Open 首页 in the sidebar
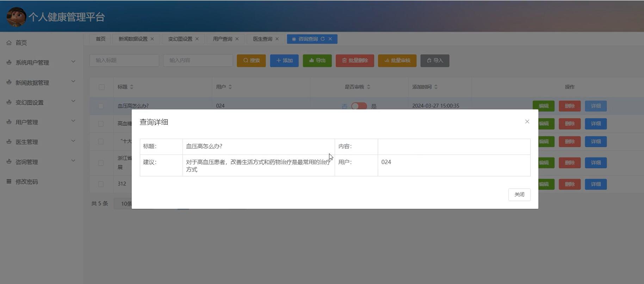The height and width of the screenshot is (284, 644). tap(21, 43)
